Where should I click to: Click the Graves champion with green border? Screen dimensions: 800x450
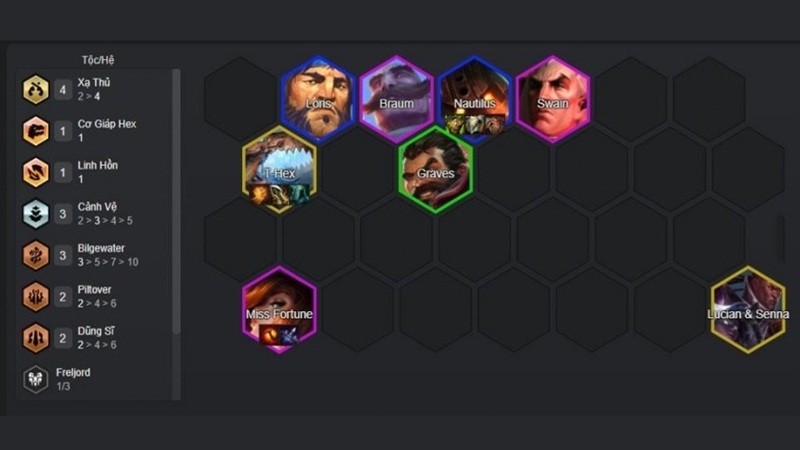tap(436, 169)
